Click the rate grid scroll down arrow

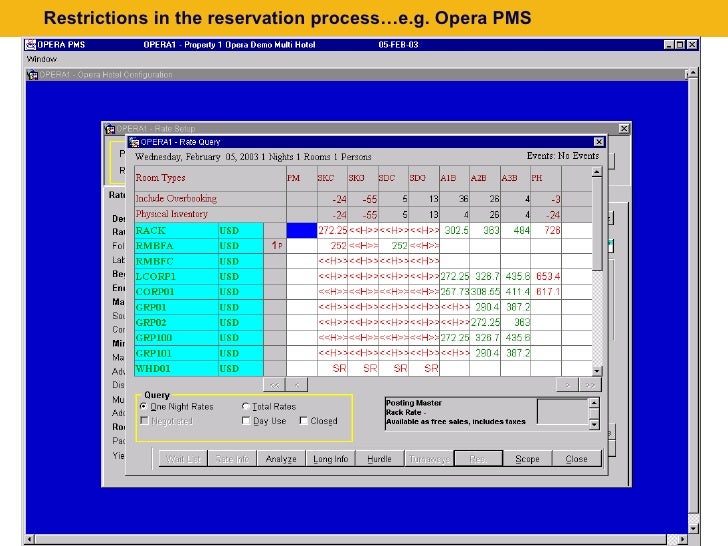597,370
